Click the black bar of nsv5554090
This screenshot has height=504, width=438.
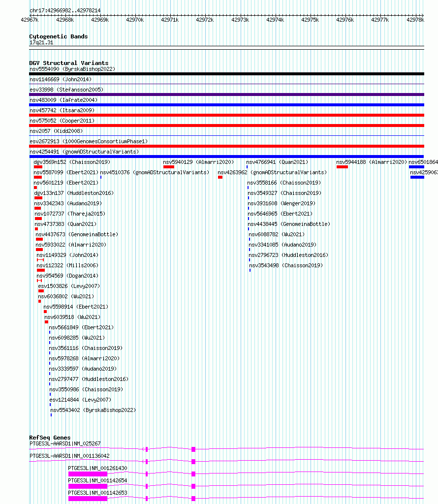[x=226, y=74]
